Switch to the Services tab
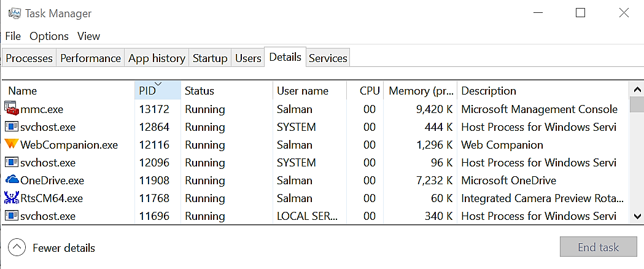Image resolution: width=644 pixels, height=269 pixels. click(x=328, y=58)
